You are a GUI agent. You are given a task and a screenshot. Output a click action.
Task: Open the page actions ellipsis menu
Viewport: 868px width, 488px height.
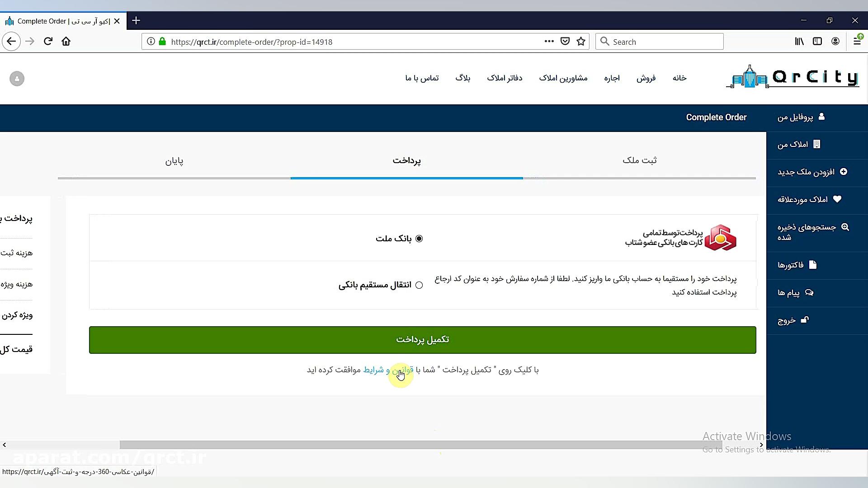click(548, 41)
